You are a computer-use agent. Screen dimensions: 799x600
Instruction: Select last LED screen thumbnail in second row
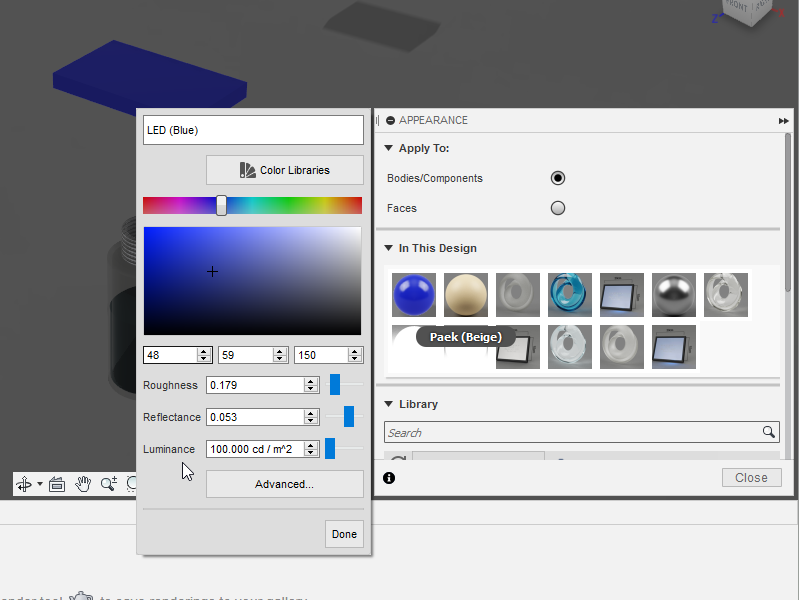(674, 347)
